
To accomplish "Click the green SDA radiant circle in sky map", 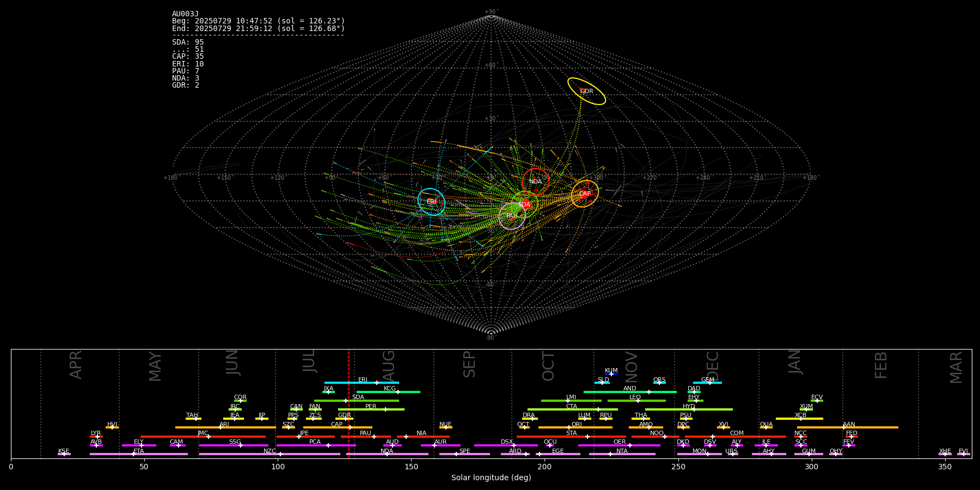I will point(525,204).
